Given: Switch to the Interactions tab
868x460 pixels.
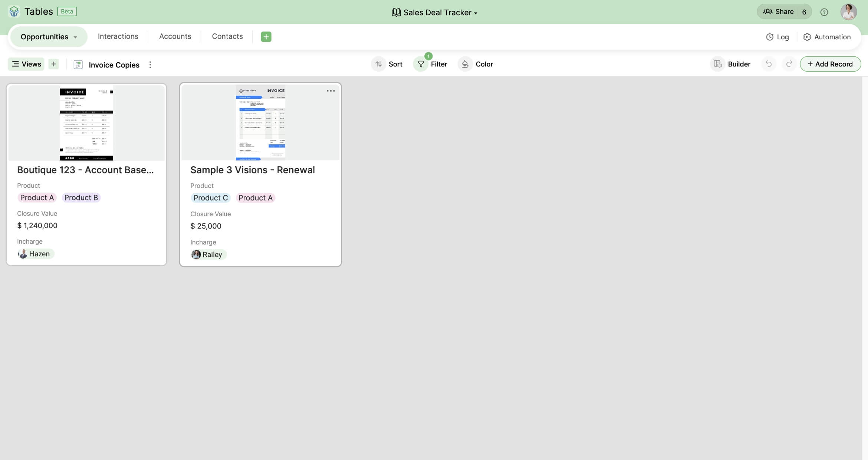Looking at the screenshot, I should [118, 36].
